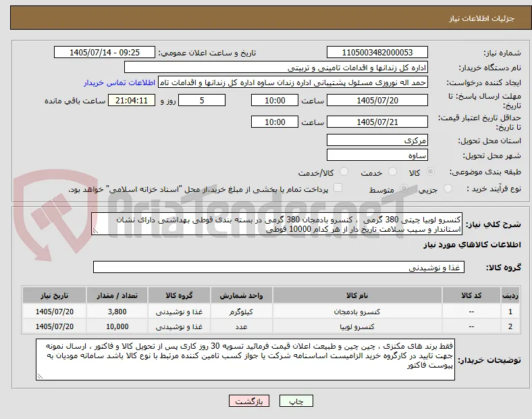Select the متوسط purchase type radio
This screenshot has height=419, width=532.
404,188
